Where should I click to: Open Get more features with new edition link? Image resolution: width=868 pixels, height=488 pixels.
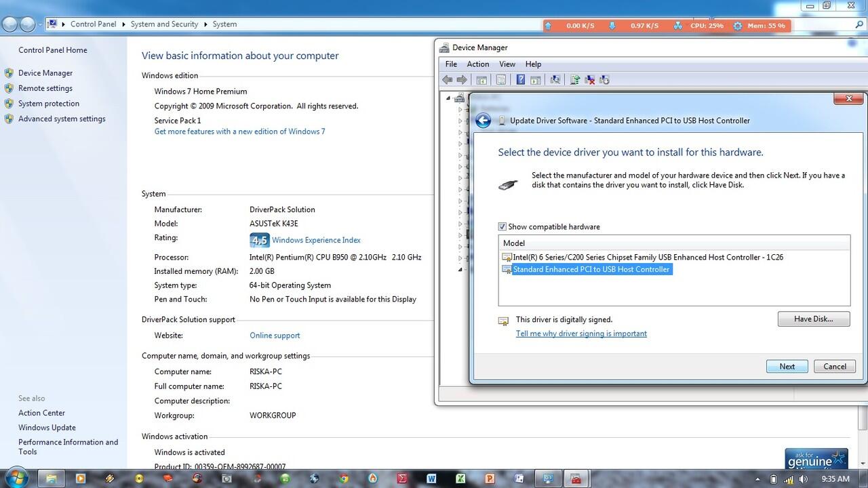click(x=239, y=131)
